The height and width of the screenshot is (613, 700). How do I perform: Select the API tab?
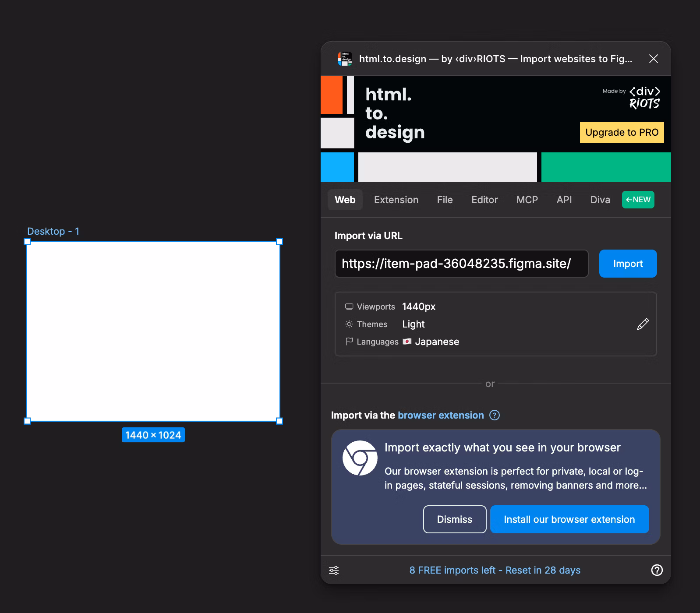click(x=564, y=200)
